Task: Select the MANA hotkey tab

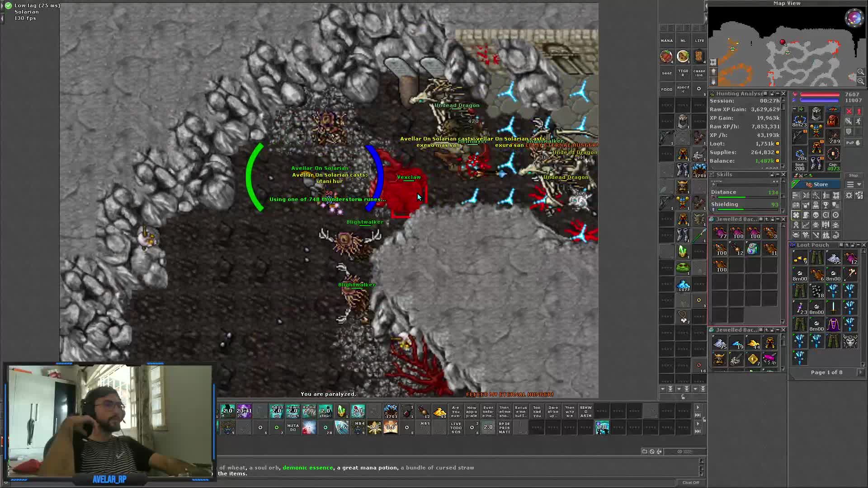Action: click(666, 41)
